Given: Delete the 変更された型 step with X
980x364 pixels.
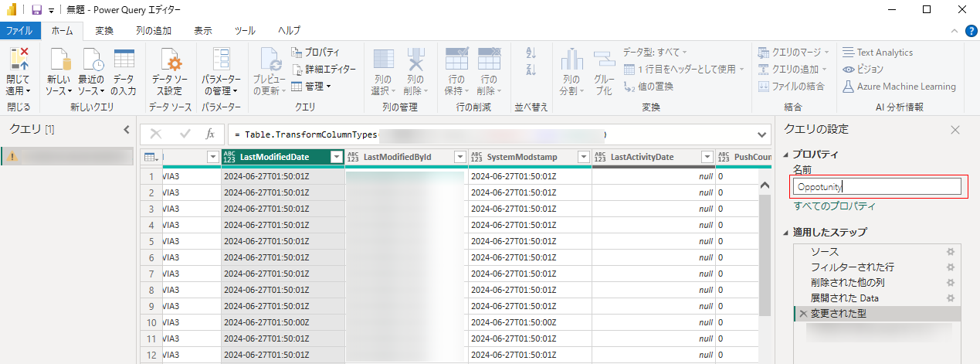Looking at the screenshot, I should pos(803,314).
